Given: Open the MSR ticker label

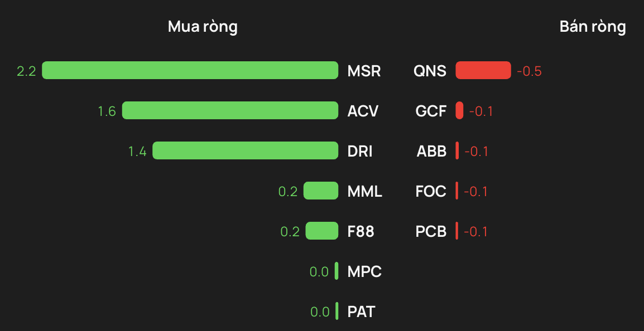Looking at the screenshot, I should click(x=364, y=71).
